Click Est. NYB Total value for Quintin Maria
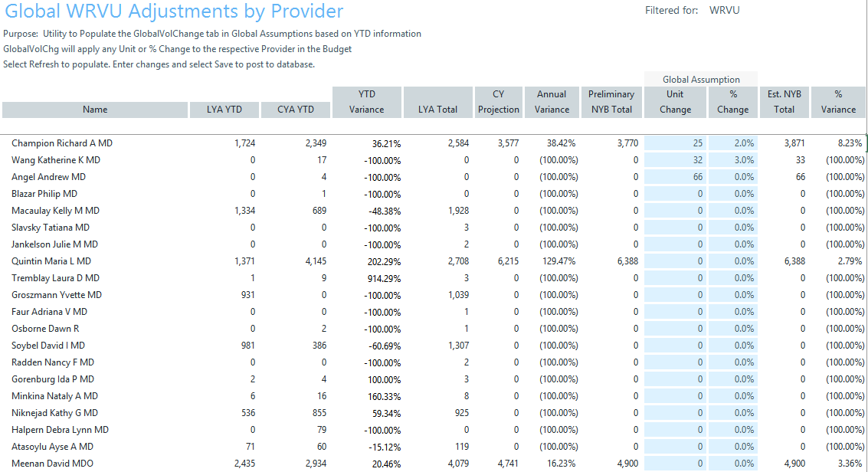 point(784,261)
